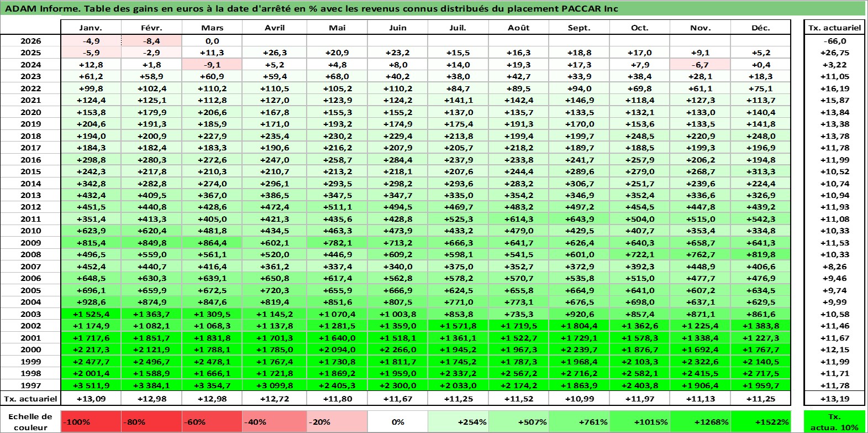Click the 0% white legend cell
The width and height of the screenshot is (868, 433).
pyautogui.click(x=398, y=421)
